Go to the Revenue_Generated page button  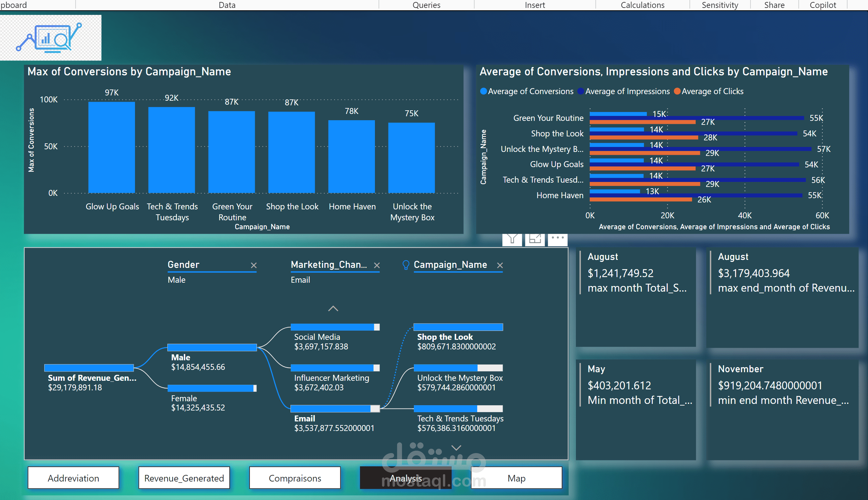point(184,478)
